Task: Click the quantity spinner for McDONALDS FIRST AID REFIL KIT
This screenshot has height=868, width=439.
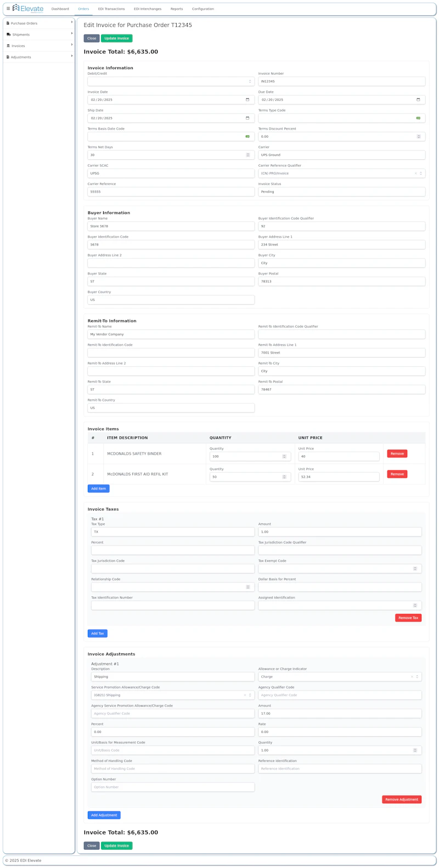Action: (x=284, y=477)
